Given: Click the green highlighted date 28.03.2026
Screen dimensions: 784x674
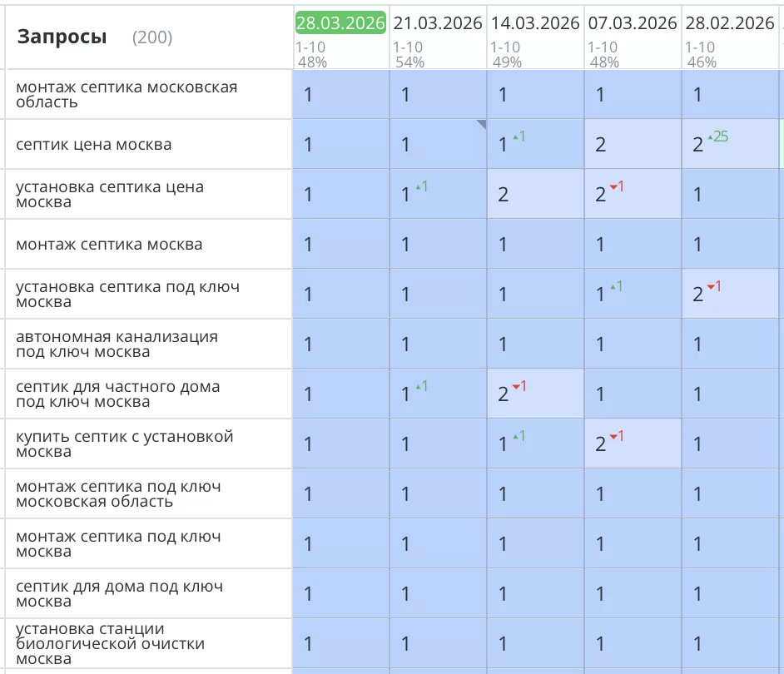Looking at the screenshot, I should 340,23.
